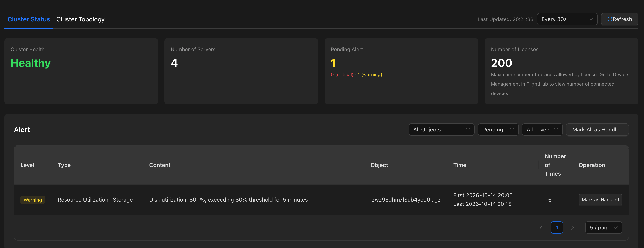This screenshot has width=644, height=248.
Task: Click the Number of Servers value 4
Action: [x=174, y=63]
